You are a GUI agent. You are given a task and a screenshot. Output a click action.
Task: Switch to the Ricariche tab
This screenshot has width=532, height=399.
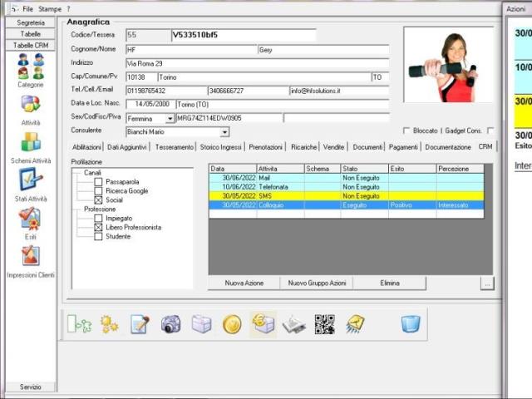point(304,147)
